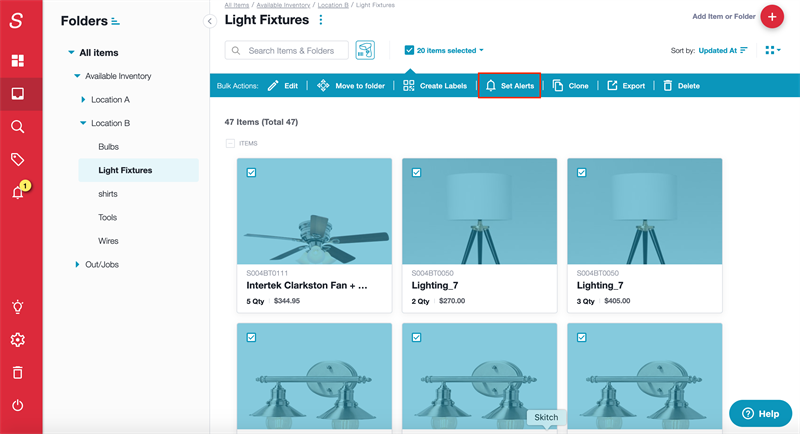Click Set Alerts bulk action
This screenshot has width=800, height=434.
510,86
